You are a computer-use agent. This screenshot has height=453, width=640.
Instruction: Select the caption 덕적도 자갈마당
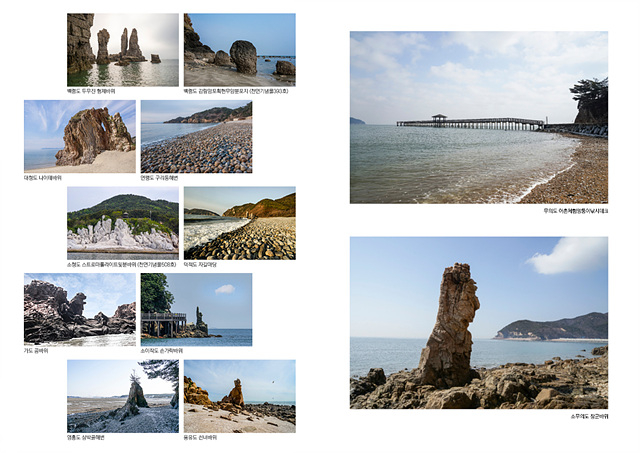click(203, 265)
